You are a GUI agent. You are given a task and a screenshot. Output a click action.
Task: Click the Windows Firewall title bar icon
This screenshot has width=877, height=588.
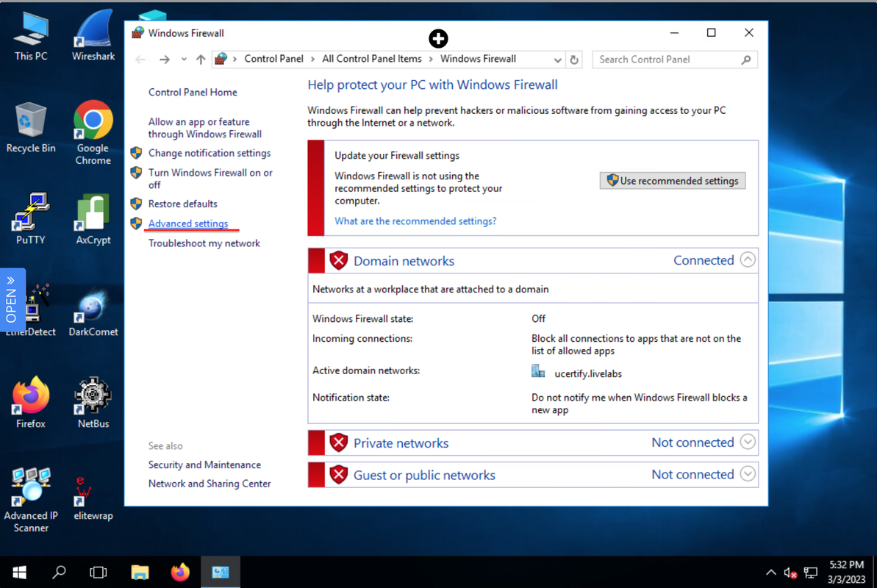(x=137, y=33)
